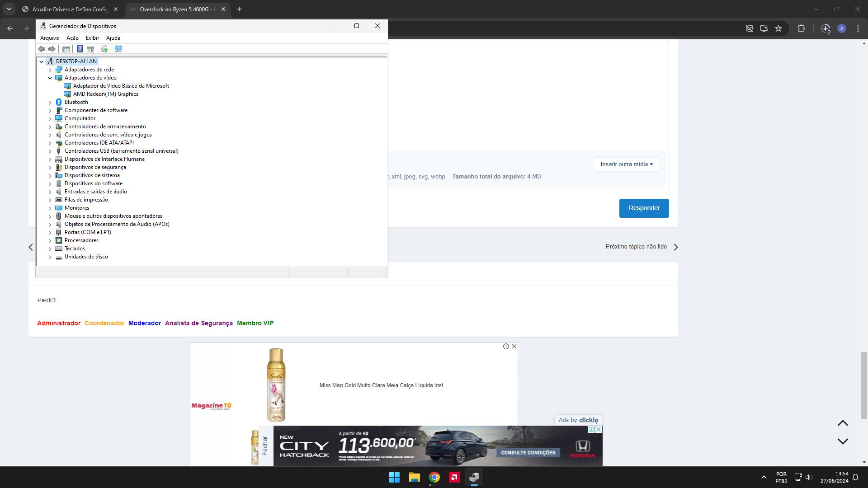Show/hide console tree toolbar icon
Viewport: 868px width, 488px height.
pos(66,49)
